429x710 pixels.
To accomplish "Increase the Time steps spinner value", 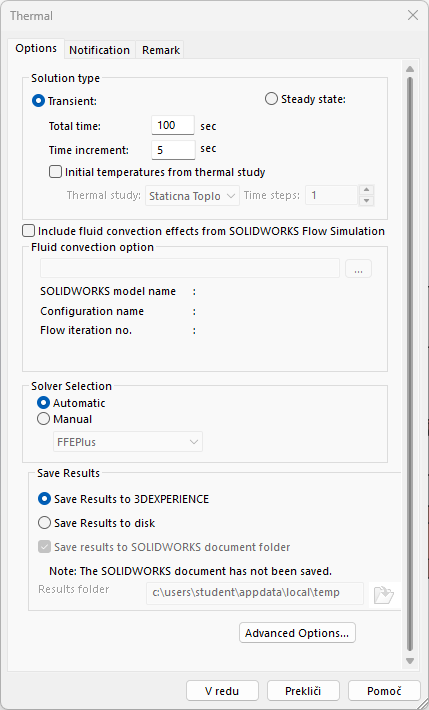I will point(366,190).
